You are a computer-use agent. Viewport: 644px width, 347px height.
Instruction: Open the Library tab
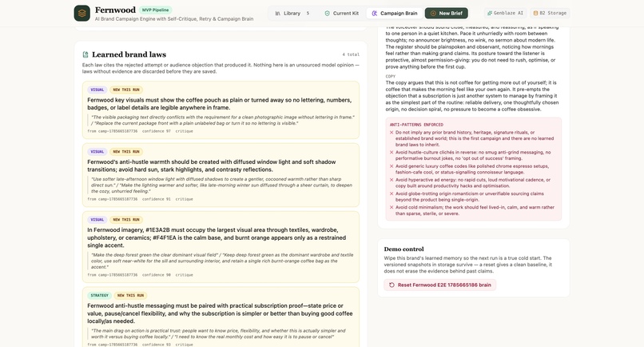pos(292,13)
